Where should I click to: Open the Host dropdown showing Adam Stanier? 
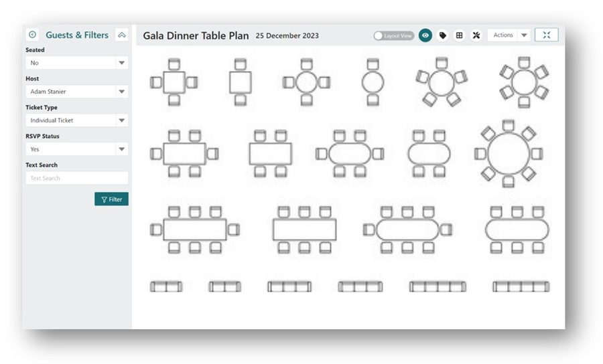pos(77,92)
